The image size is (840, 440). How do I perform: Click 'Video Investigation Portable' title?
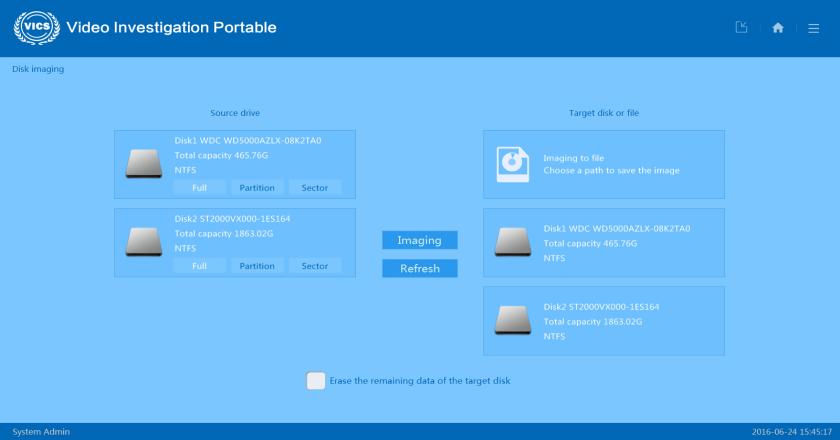pos(171,27)
